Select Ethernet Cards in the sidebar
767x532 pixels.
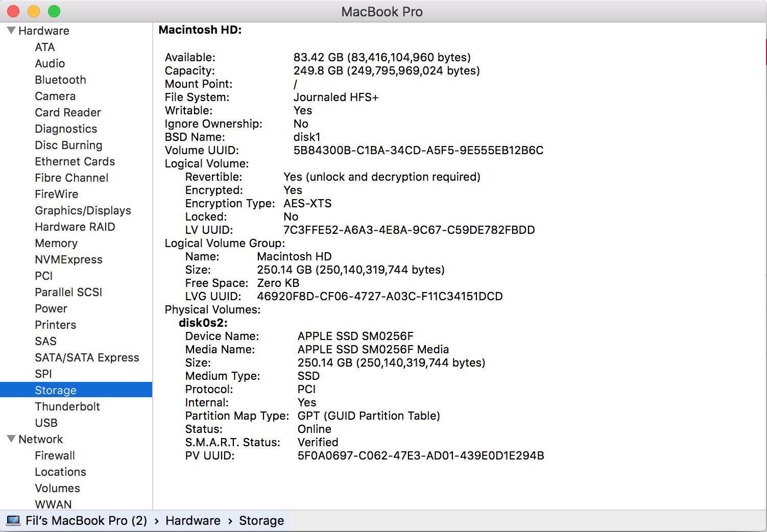(x=75, y=161)
